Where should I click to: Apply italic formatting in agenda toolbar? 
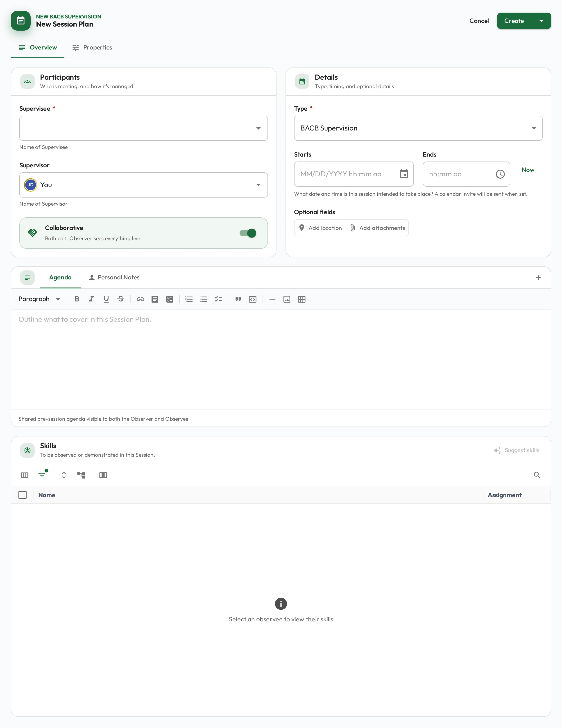click(91, 299)
